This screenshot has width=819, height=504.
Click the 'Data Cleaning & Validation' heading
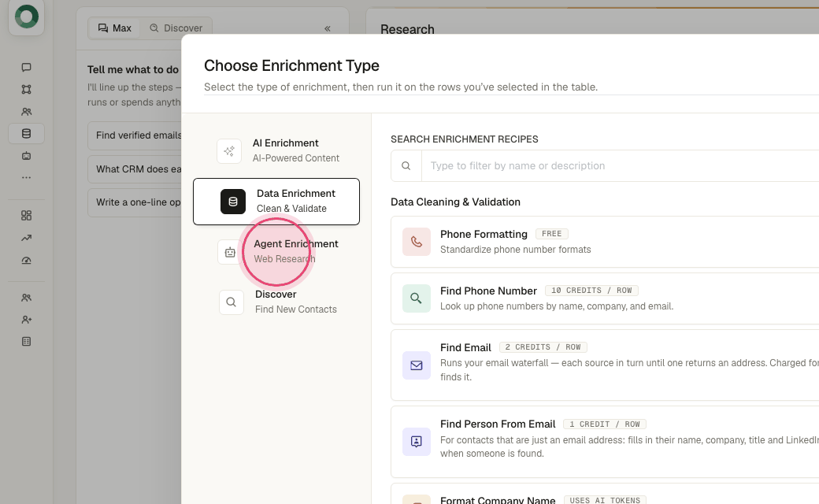[x=455, y=202]
